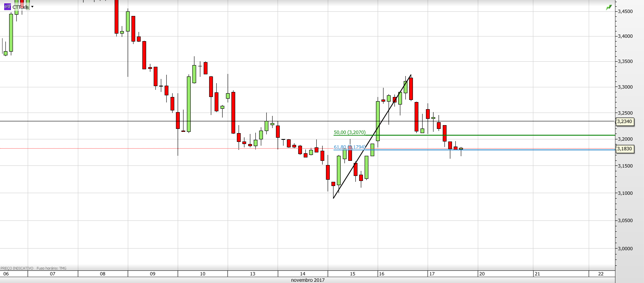The width and height of the screenshot is (644, 283).
Task: Open the CTT.xls instrument dropdown arrow
Action: coord(32,7)
